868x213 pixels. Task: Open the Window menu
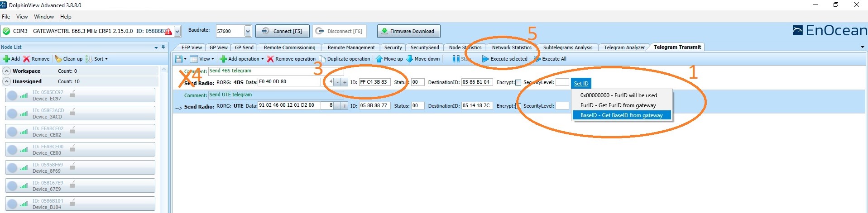[x=44, y=17]
